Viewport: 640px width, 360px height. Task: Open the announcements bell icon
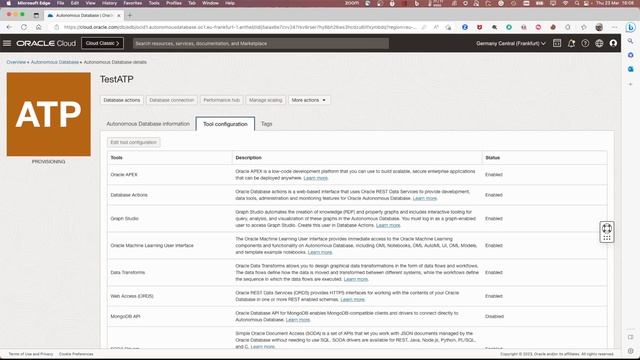point(571,43)
